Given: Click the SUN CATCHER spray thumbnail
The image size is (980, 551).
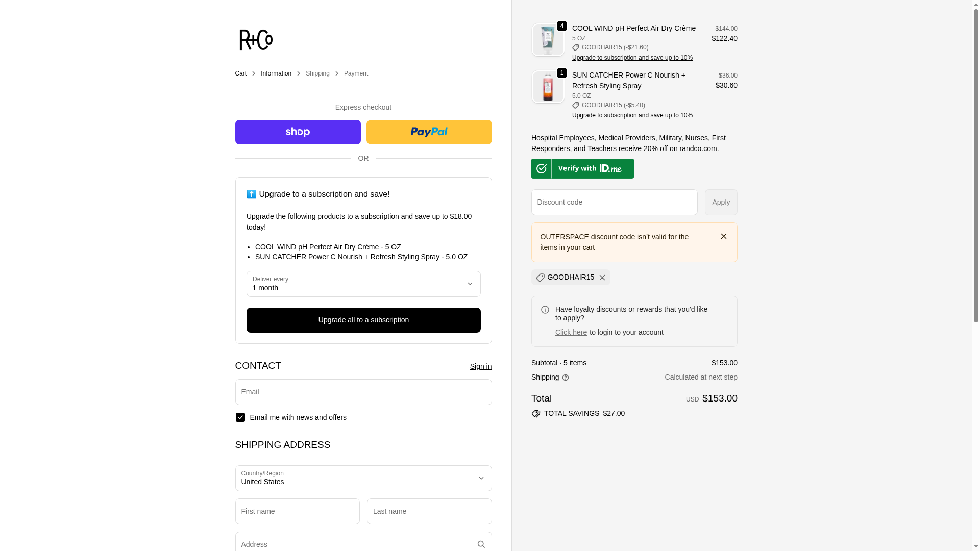Looking at the screenshot, I should pyautogui.click(x=548, y=87).
